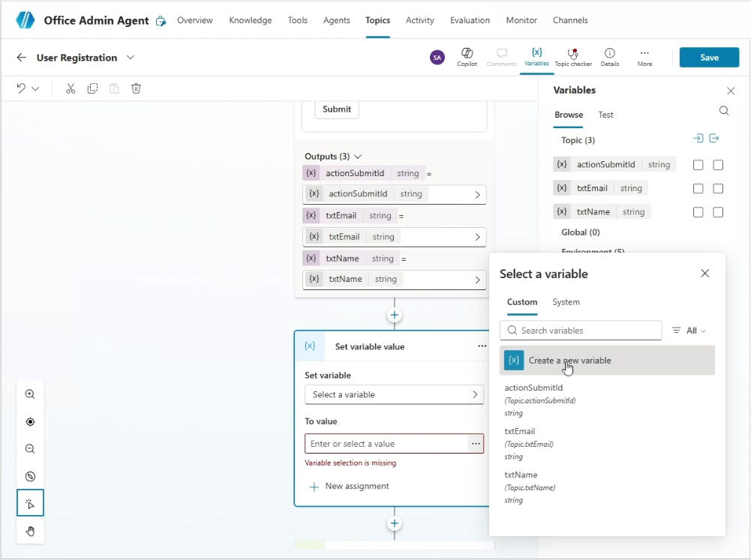Copy the selected node icon
Viewport: 751px width, 560px height.
point(92,88)
